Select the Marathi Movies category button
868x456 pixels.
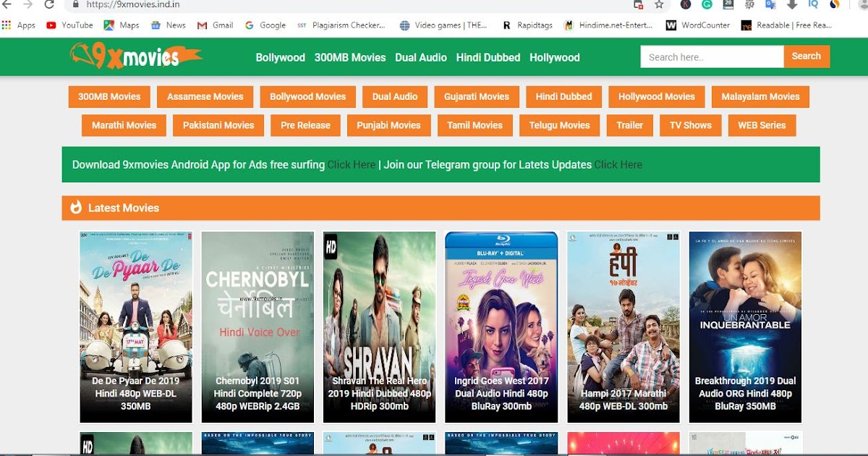124,125
